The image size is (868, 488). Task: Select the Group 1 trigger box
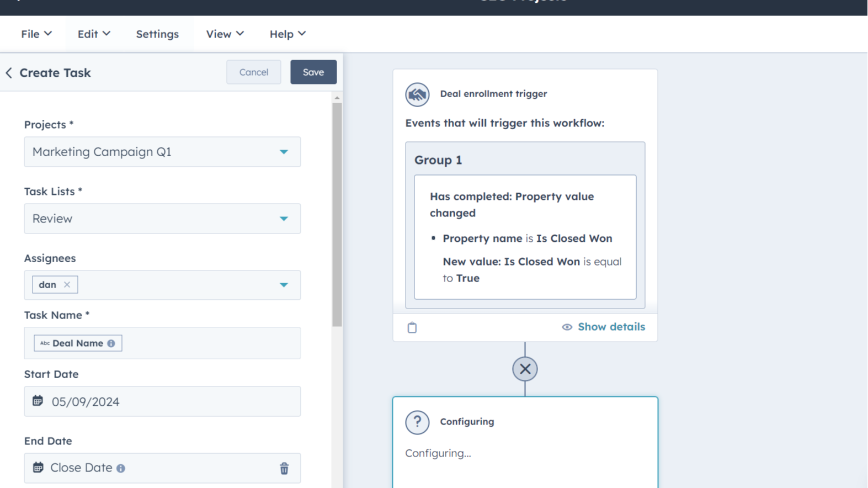525,225
